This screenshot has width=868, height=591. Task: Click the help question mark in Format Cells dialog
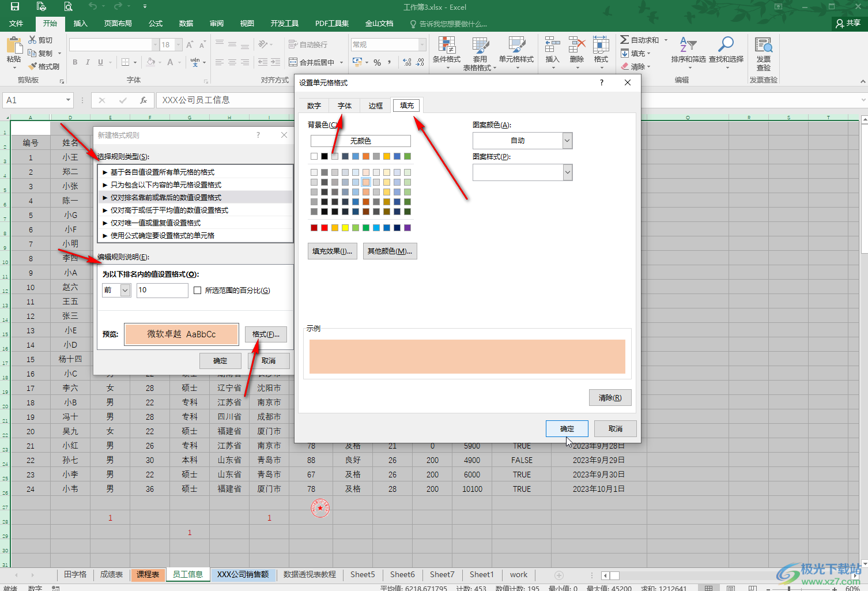[x=602, y=82]
